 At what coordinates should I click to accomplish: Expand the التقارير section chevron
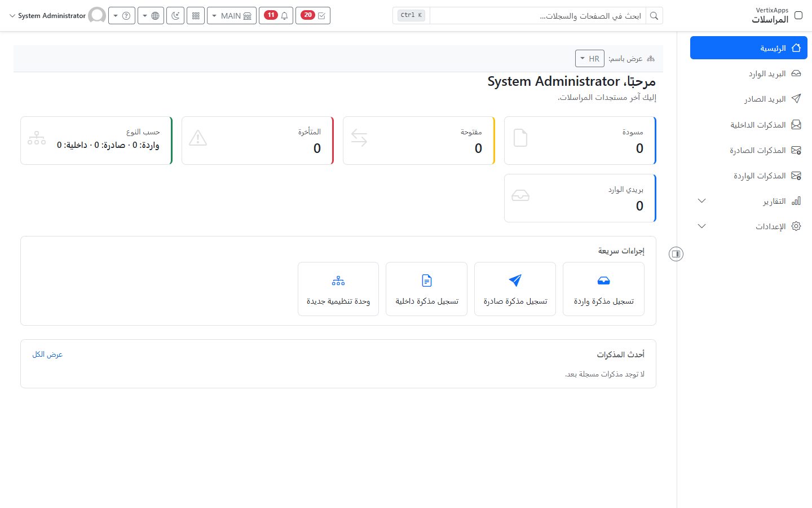coord(702,201)
